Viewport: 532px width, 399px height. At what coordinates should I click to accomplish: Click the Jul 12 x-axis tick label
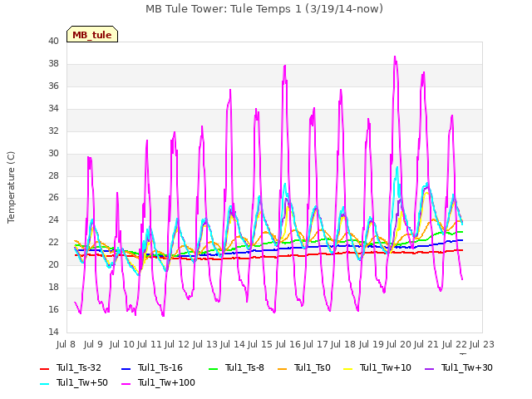[x=177, y=344]
